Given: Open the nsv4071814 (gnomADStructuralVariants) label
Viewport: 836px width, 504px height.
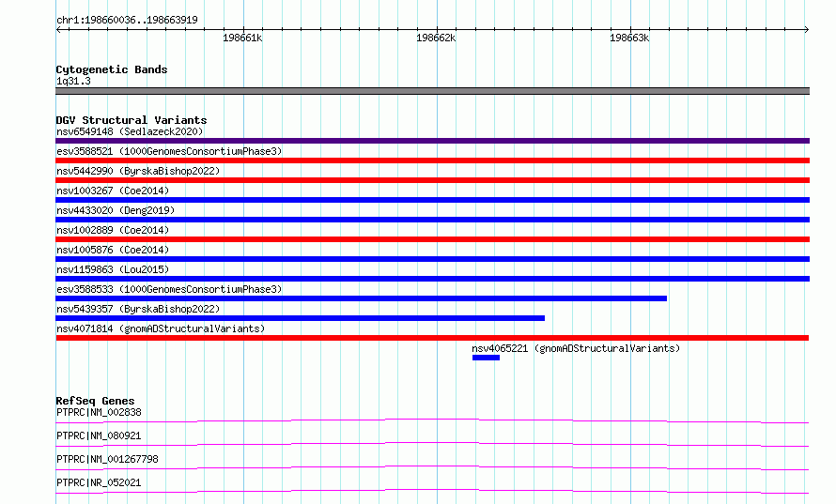Looking at the screenshot, I should (x=161, y=328).
